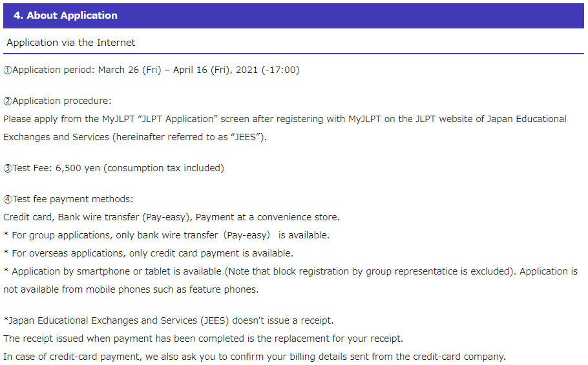588x365 pixels.
Task: Click the circled number three marker
Action: click(8, 168)
